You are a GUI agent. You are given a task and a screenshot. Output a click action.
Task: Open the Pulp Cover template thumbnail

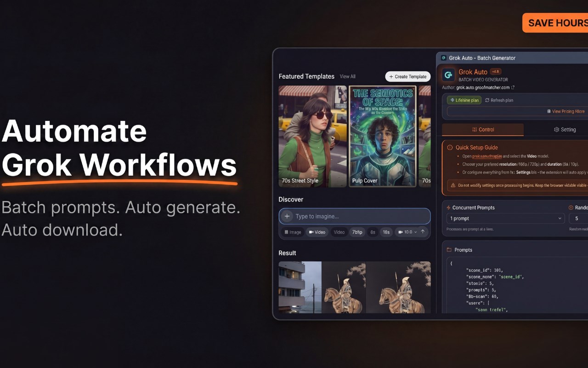click(383, 136)
